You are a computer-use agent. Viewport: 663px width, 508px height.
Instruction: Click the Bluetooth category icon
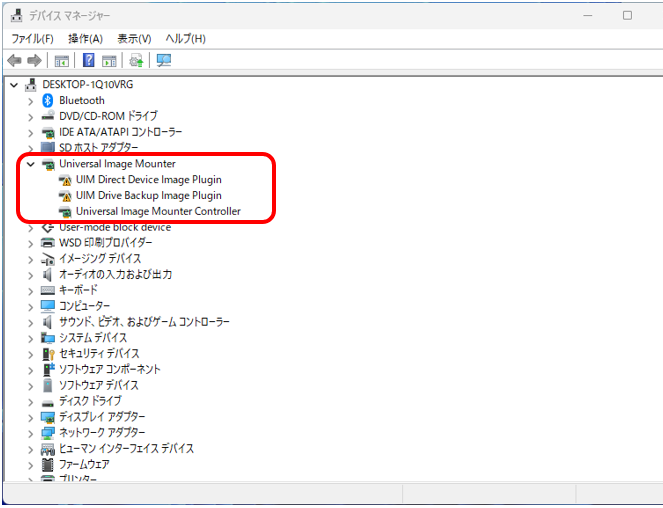tap(47, 101)
